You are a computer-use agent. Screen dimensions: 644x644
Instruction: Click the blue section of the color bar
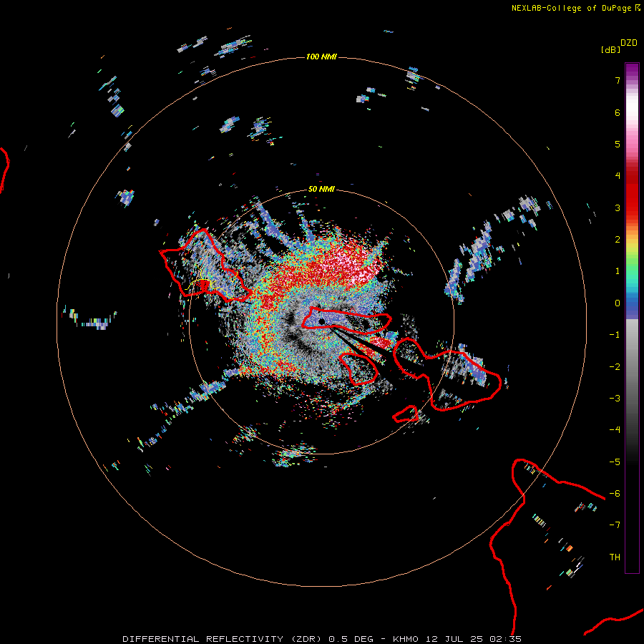pos(632,306)
